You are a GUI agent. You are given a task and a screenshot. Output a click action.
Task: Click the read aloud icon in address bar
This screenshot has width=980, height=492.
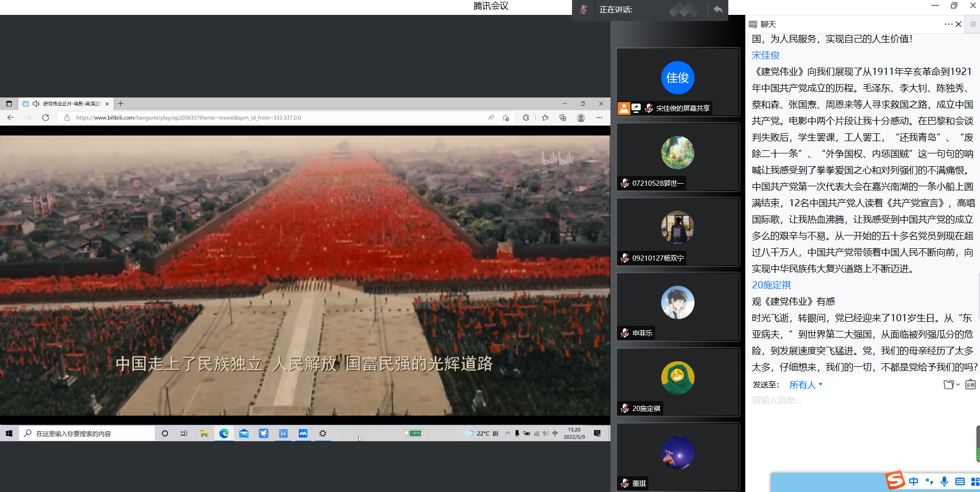[491, 117]
